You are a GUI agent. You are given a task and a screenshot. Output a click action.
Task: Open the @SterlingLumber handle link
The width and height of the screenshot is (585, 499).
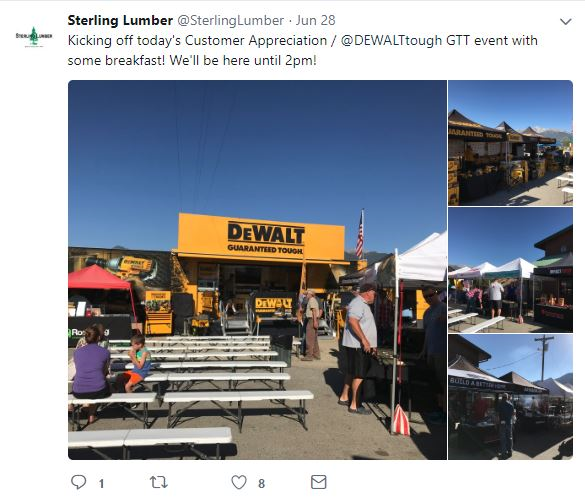click(230, 20)
